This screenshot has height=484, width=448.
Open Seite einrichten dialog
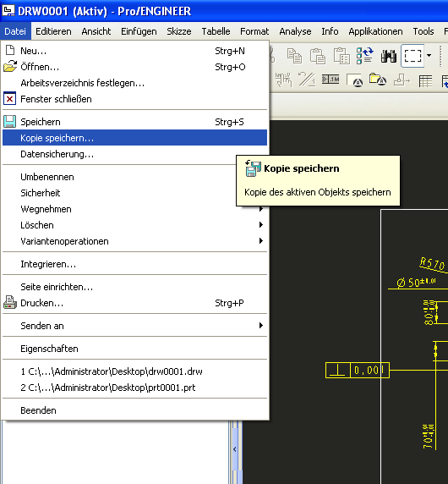click(134, 287)
